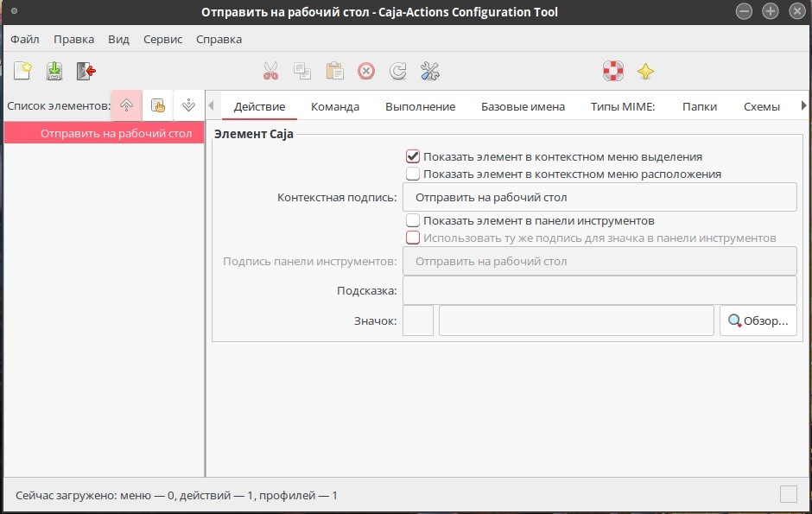The width and height of the screenshot is (812, 514).
Task: Switch to the Команда tab
Action: 335,106
